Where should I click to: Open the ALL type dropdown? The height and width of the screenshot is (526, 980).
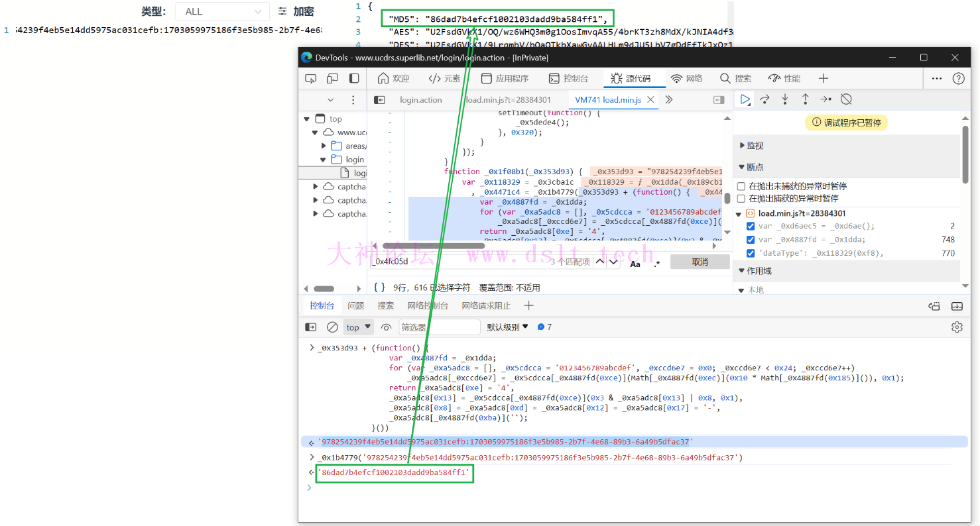[x=222, y=12]
